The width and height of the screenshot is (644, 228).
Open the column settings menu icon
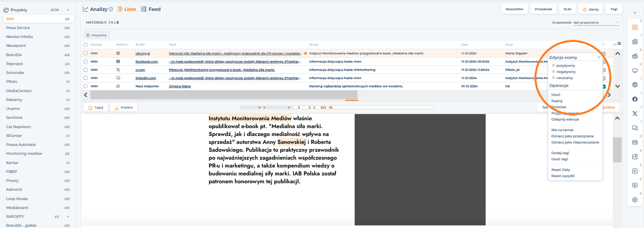tap(619, 44)
